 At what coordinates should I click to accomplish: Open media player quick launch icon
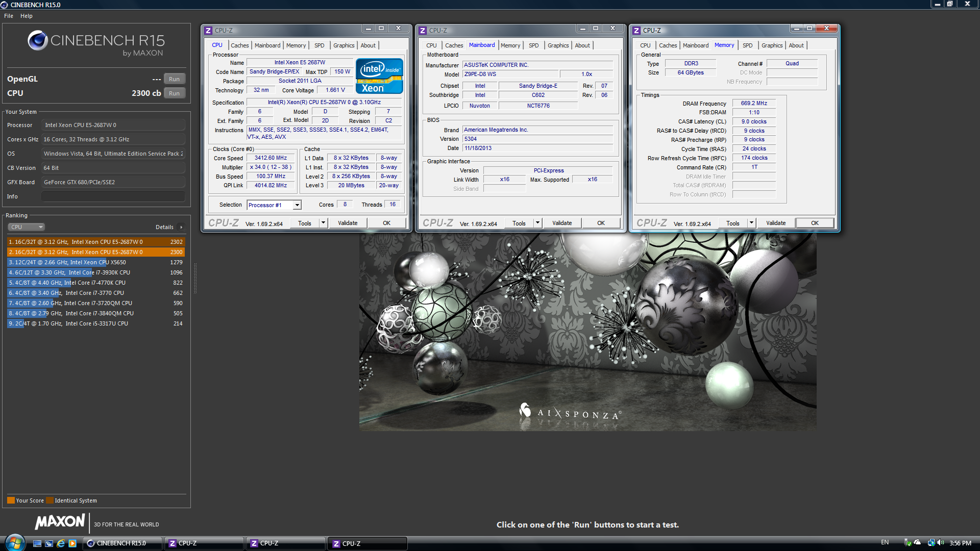72,543
